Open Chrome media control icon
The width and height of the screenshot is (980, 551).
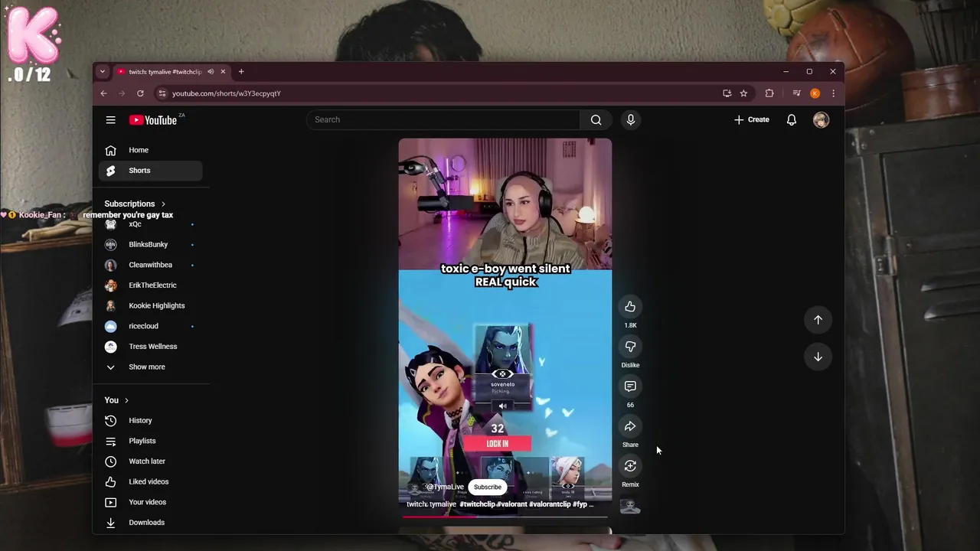(796, 93)
